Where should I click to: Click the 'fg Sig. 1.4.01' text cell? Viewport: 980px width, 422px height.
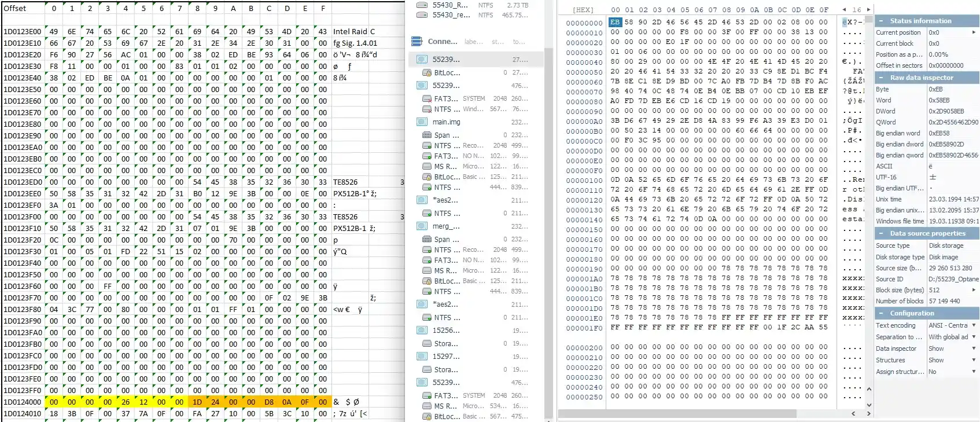(355, 43)
